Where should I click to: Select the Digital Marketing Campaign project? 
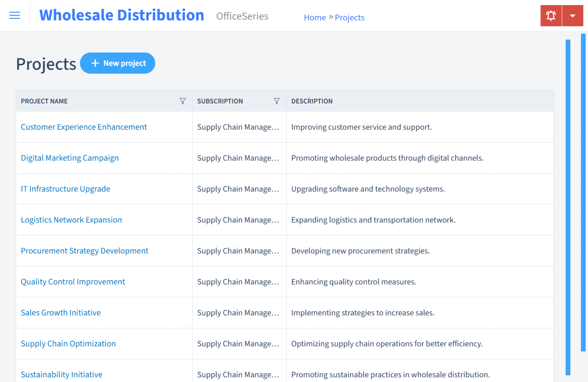pyautogui.click(x=70, y=158)
